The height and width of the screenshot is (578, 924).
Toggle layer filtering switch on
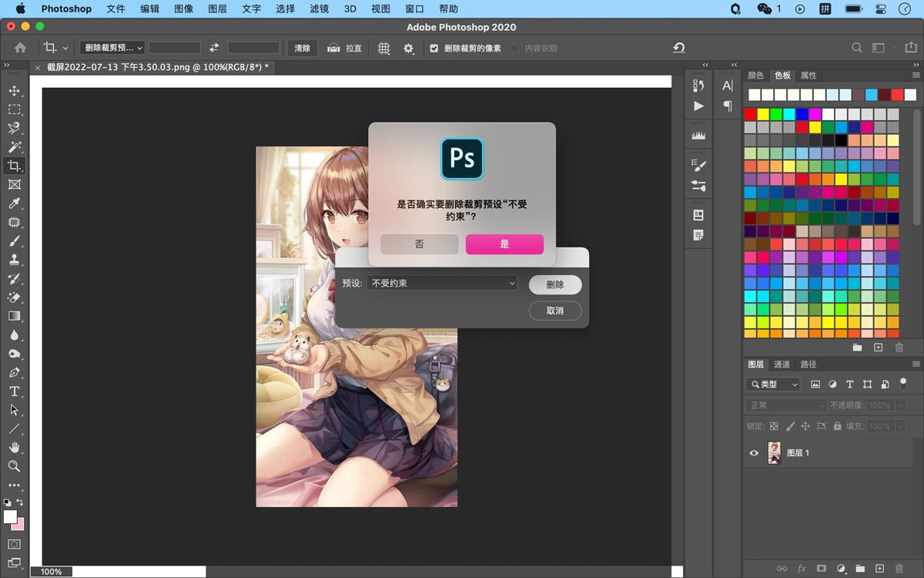pyautogui.click(x=903, y=383)
